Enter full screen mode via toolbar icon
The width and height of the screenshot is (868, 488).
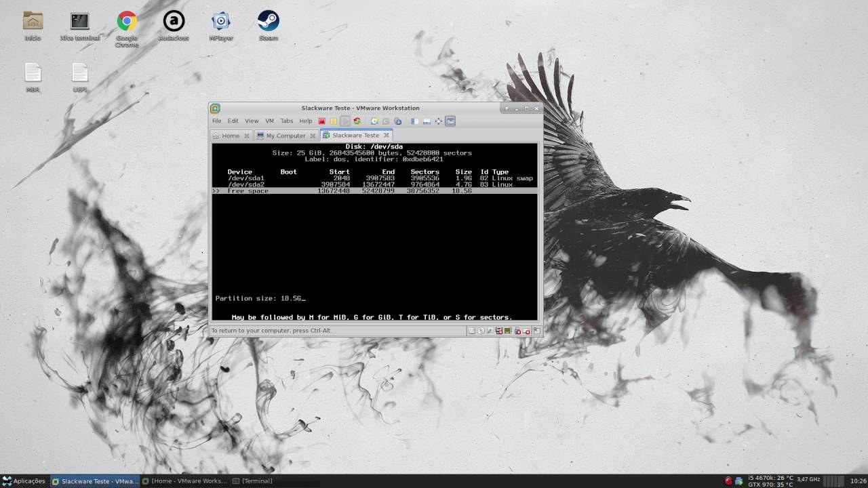coord(438,121)
